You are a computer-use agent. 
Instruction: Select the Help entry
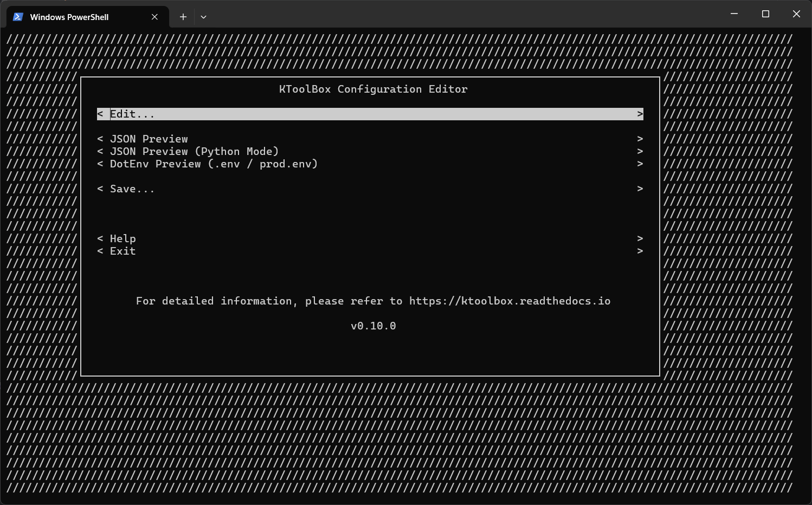click(x=123, y=238)
